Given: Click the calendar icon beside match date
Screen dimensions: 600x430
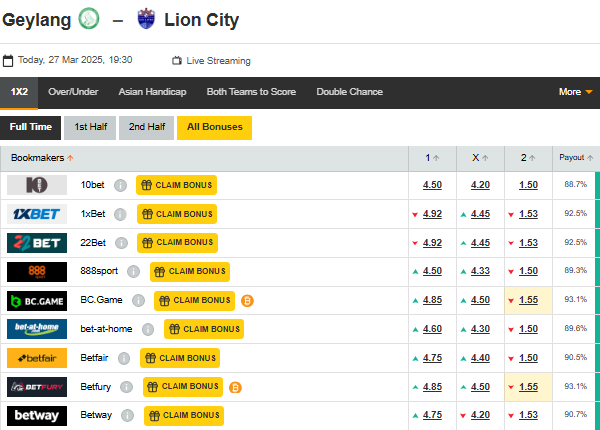Looking at the screenshot, I should [8, 60].
